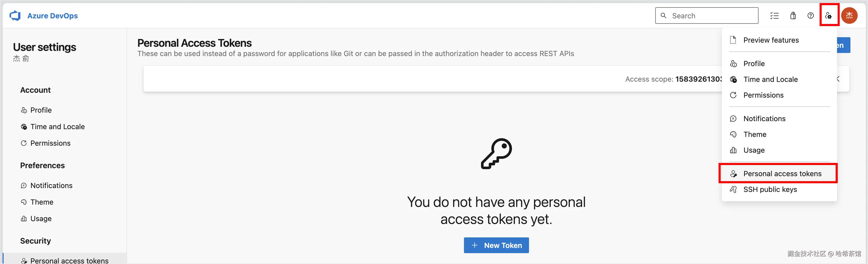
Task: Click the search magnifier icon
Action: point(664,15)
